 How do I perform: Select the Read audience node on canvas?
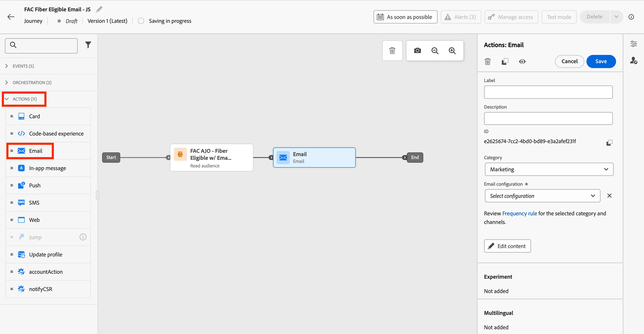tap(211, 157)
